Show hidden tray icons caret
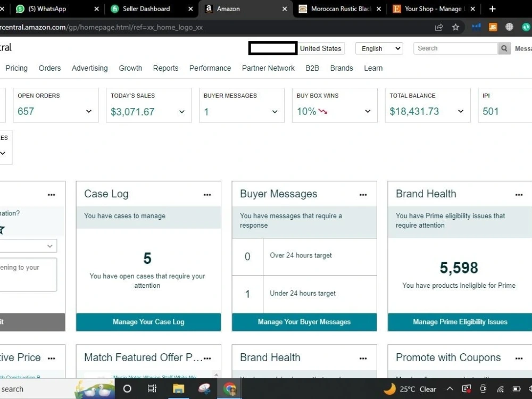 (450, 389)
